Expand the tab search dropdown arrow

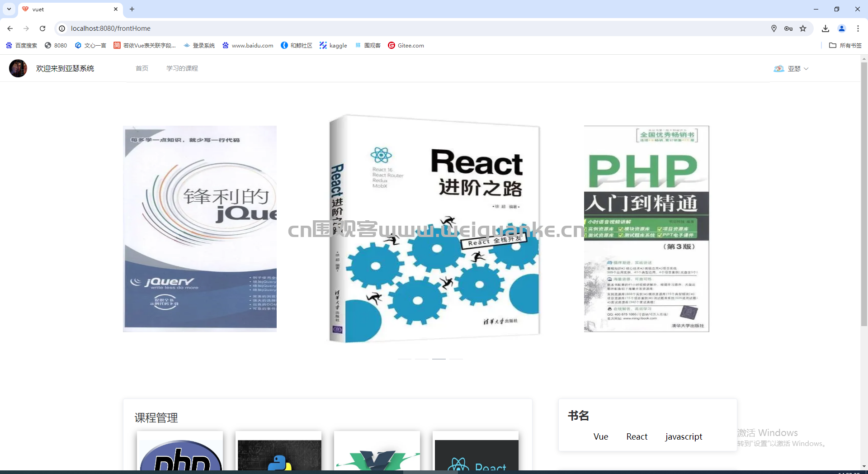pos(9,9)
